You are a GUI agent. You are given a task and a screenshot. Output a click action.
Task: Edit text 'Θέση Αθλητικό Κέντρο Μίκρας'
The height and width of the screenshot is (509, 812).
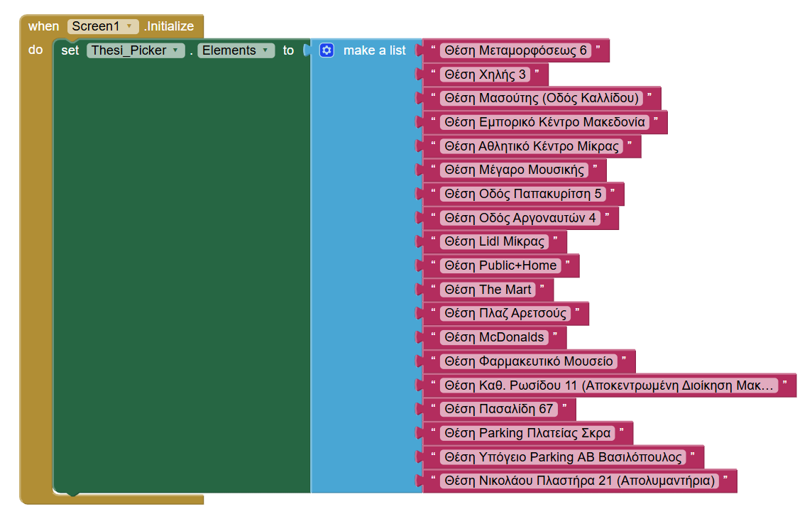[532, 146]
